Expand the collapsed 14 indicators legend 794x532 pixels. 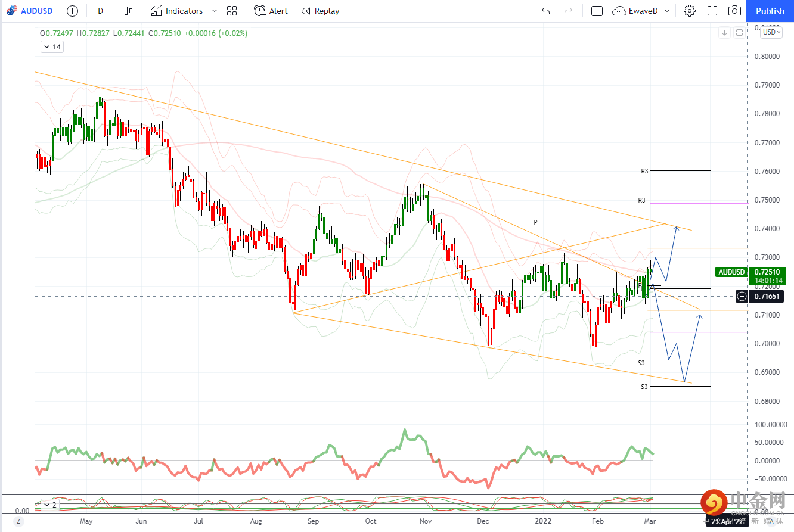(x=52, y=47)
